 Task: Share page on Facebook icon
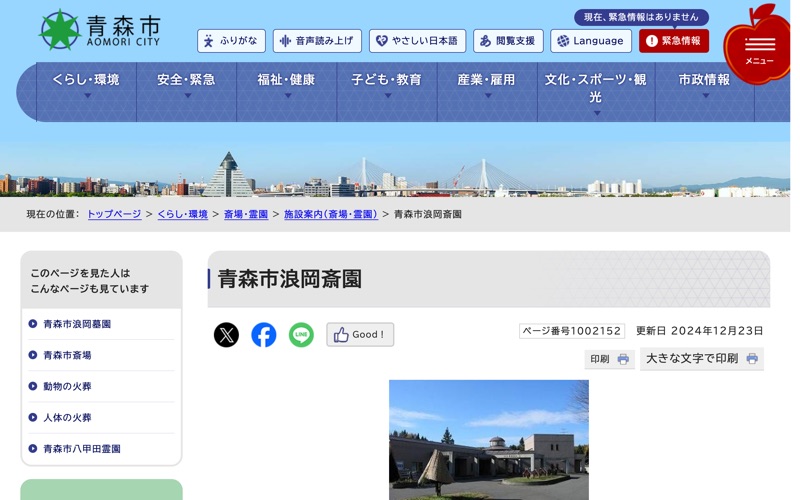pyautogui.click(x=264, y=335)
